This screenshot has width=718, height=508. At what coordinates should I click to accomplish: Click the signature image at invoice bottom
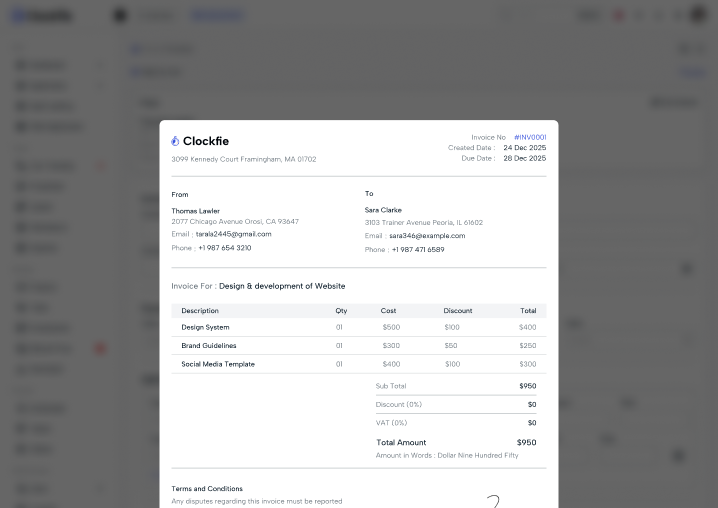493,501
